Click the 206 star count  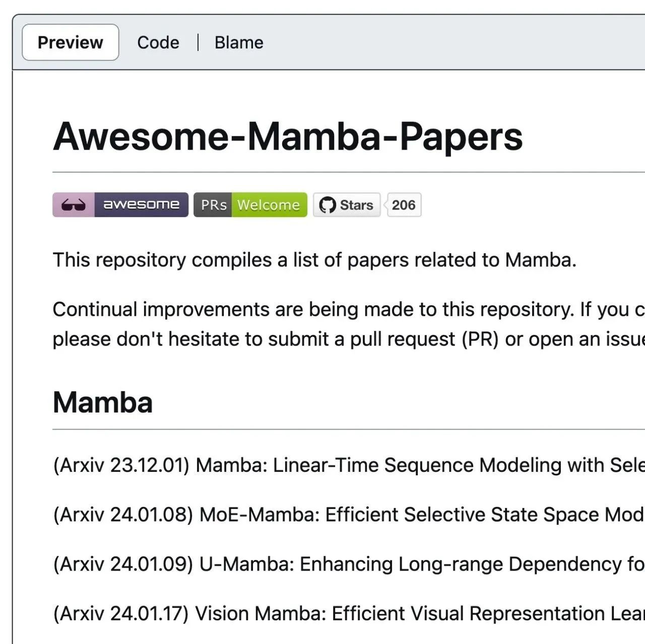click(x=404, y=205)
